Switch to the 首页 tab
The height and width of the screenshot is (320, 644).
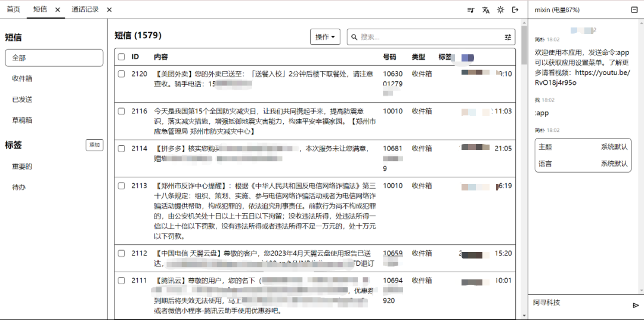13,9
